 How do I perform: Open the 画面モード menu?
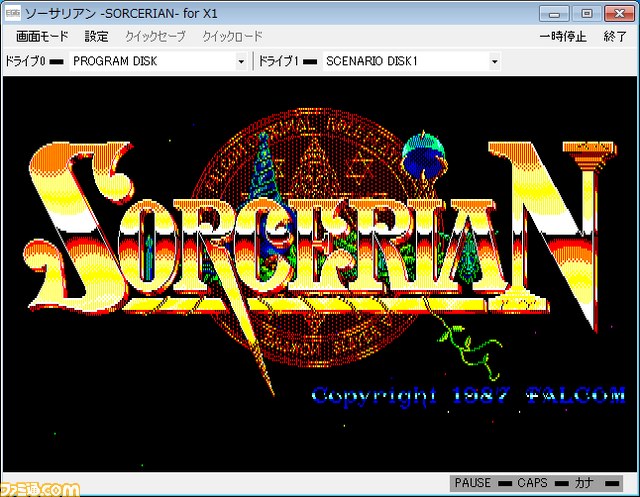[42, 37]
